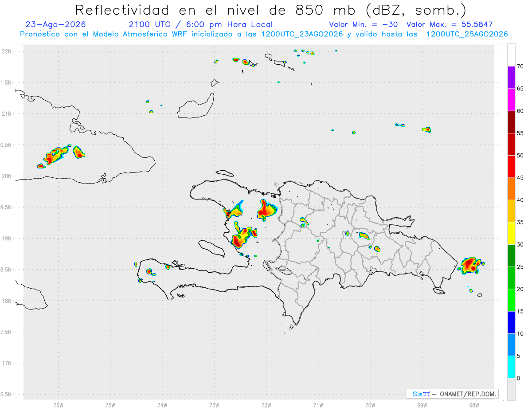
Task: Click the purple 65–70 dBZ swatch
Action: click(x=511, y=78)
